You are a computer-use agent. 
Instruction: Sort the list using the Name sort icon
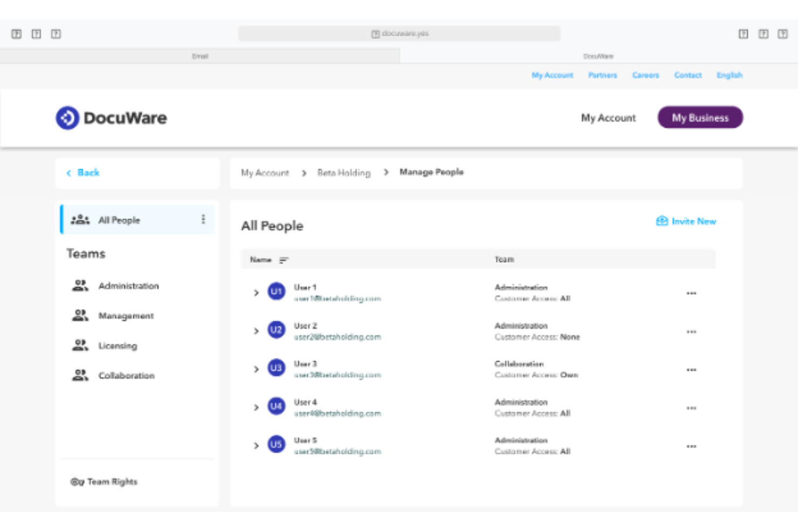click(284, 260)
